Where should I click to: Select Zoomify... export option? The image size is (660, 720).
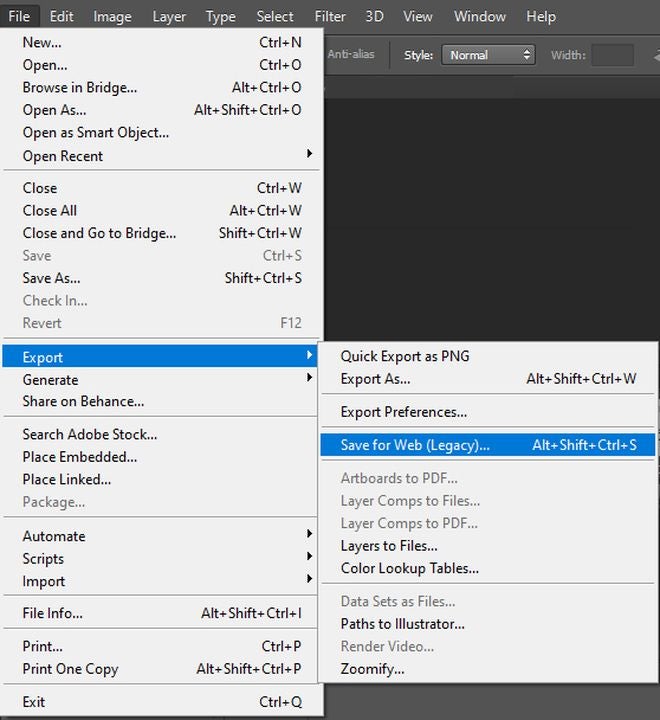[488, 669]
